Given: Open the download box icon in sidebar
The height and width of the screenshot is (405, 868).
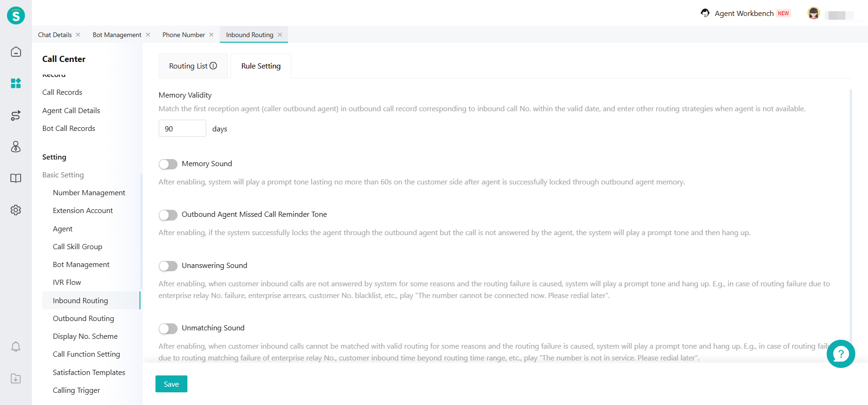Looking at the screenshot, I should [16, 378].
